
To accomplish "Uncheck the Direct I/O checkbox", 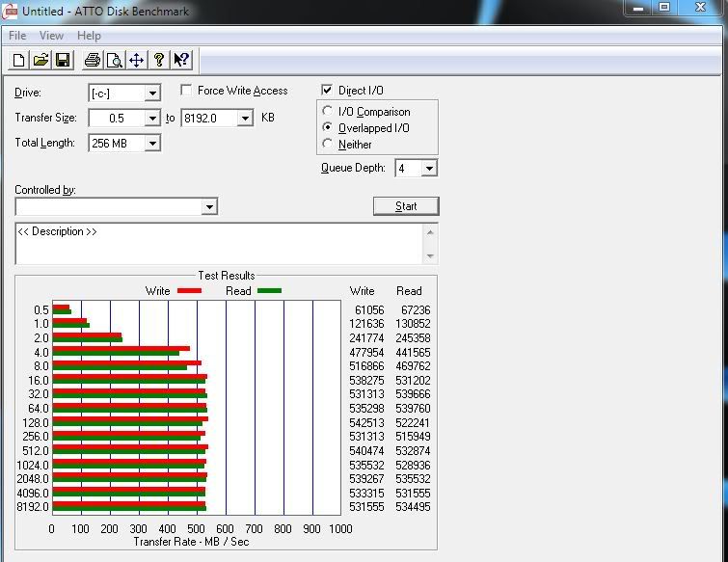I will coord(327,90).
